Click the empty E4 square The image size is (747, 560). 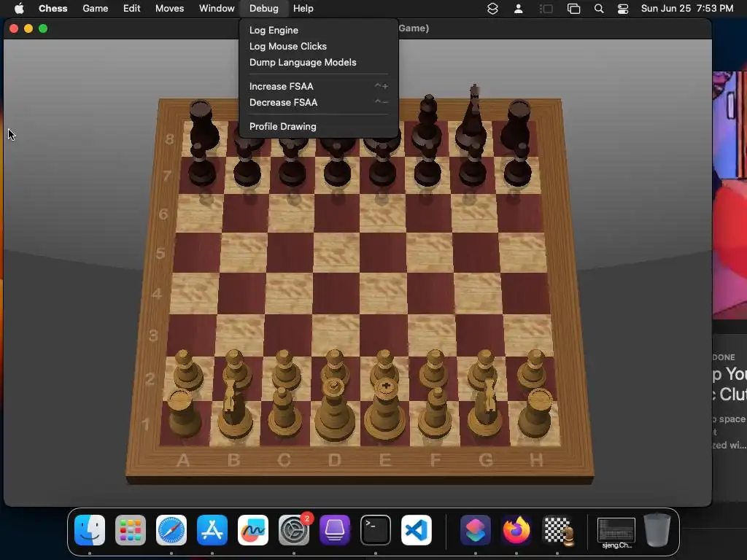point(384,293)
